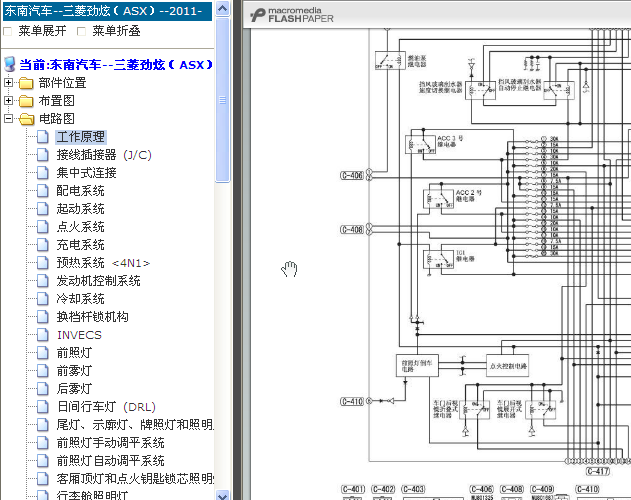Click document icon next to INVECS

(x=43, y=335)
